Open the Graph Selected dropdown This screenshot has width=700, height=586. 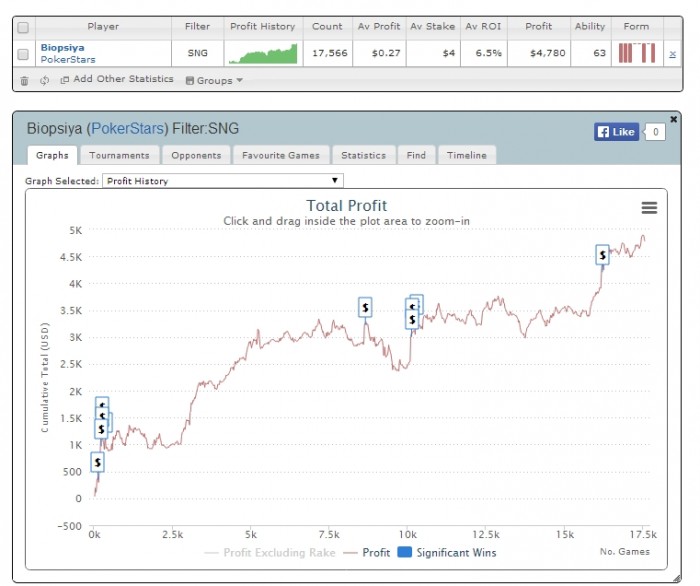tap(223, 181)
